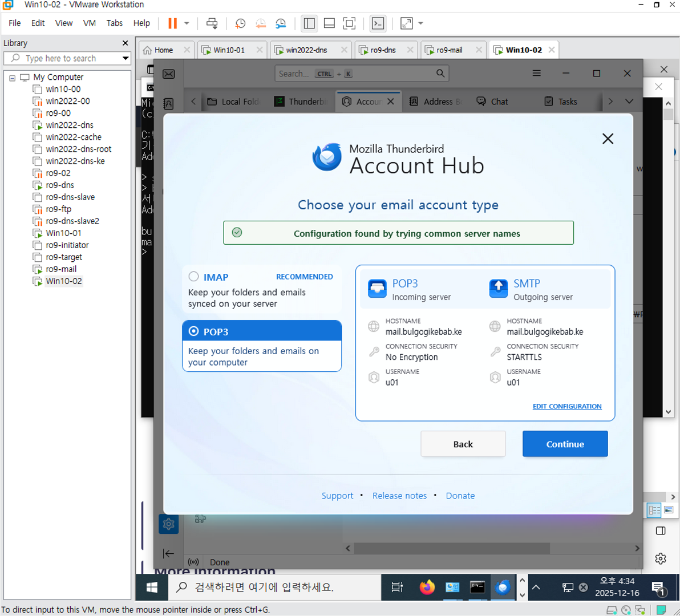Open the Support link
680x616 pixels.
click(x=337, y=496)
